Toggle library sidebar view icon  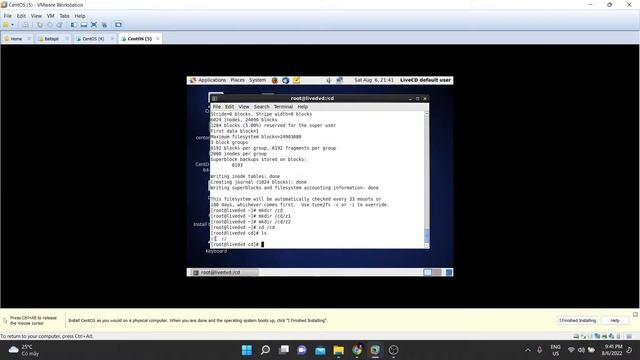coord(73,25)
